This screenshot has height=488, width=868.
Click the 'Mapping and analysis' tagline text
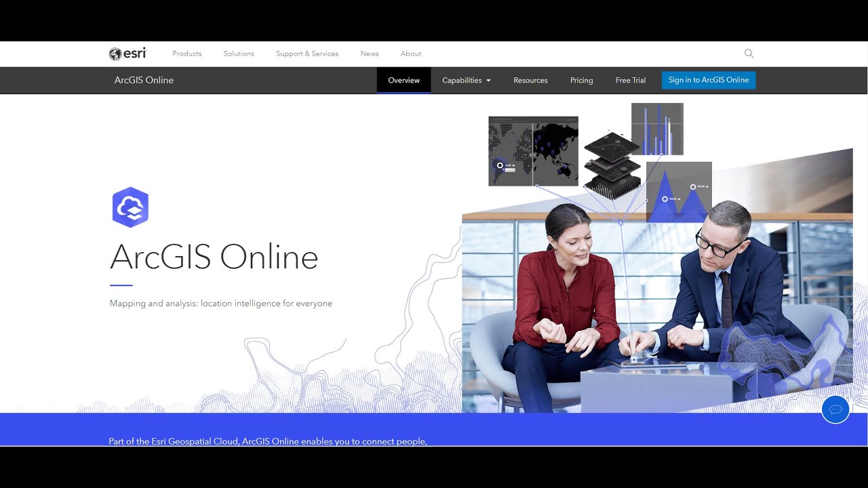point(221,304)
